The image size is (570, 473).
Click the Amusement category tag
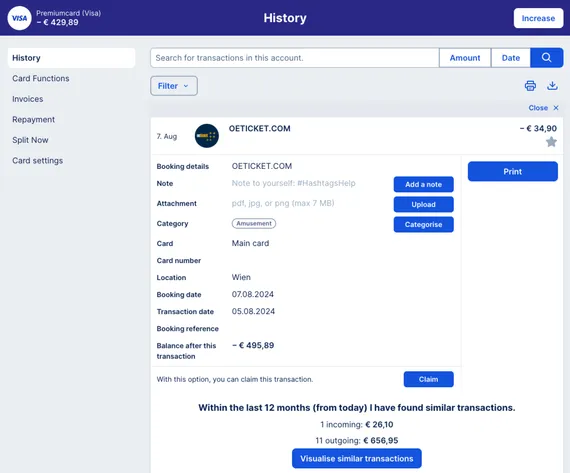point(254,223)
